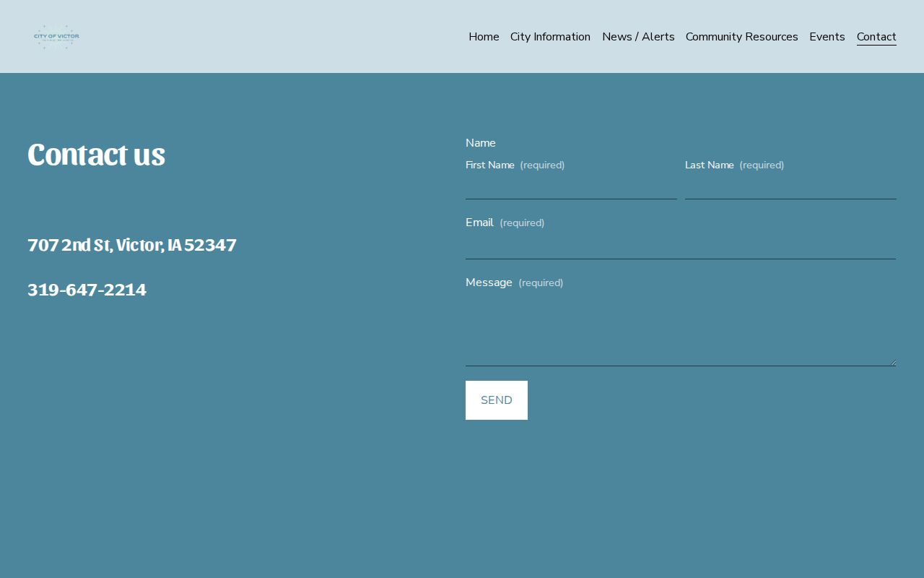Image resolution: width=924 pixels, height=578 pixels.
Task: Click the Email label
Action: [479, 223]
